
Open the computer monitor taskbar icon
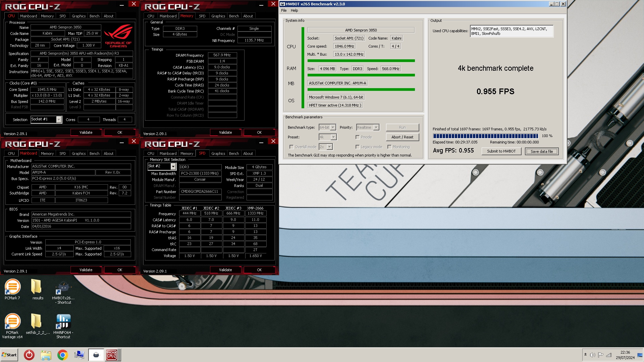click(x=79, y=355)
